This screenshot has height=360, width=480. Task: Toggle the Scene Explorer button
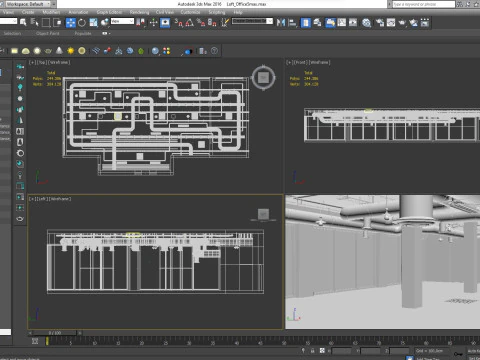(306, 22)
